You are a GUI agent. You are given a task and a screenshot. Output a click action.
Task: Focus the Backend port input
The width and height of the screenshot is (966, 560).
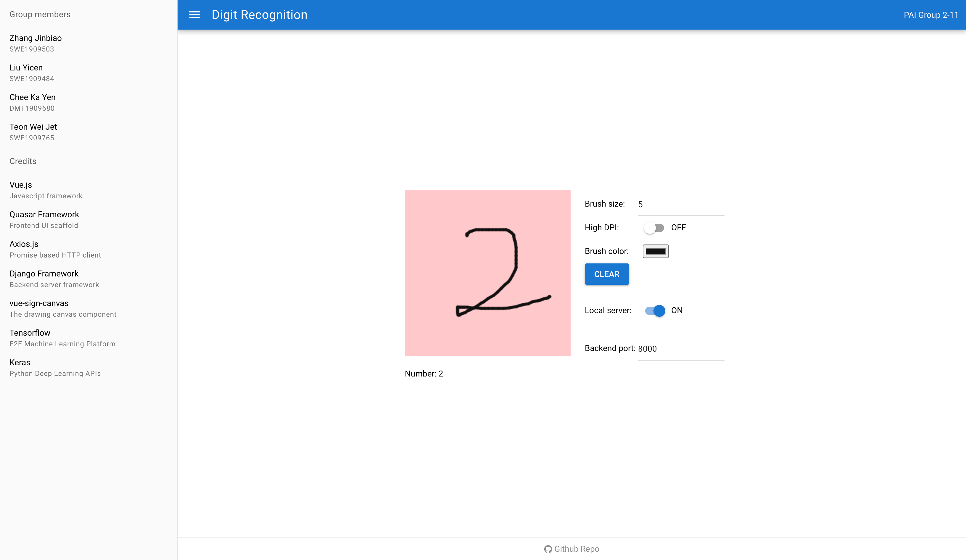(680, 348)
